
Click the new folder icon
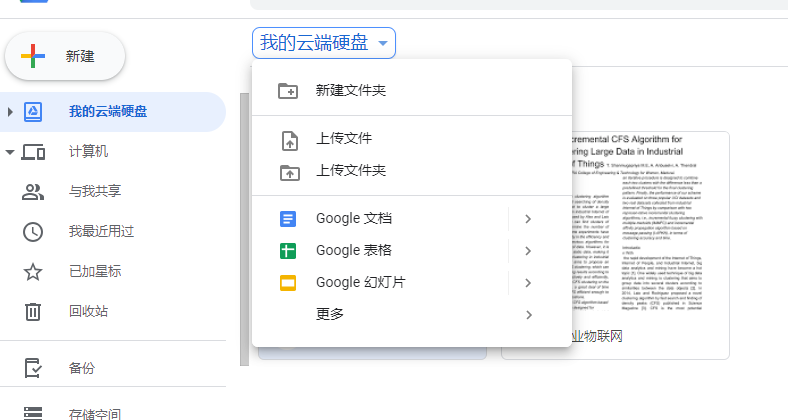tap(288, 91)
